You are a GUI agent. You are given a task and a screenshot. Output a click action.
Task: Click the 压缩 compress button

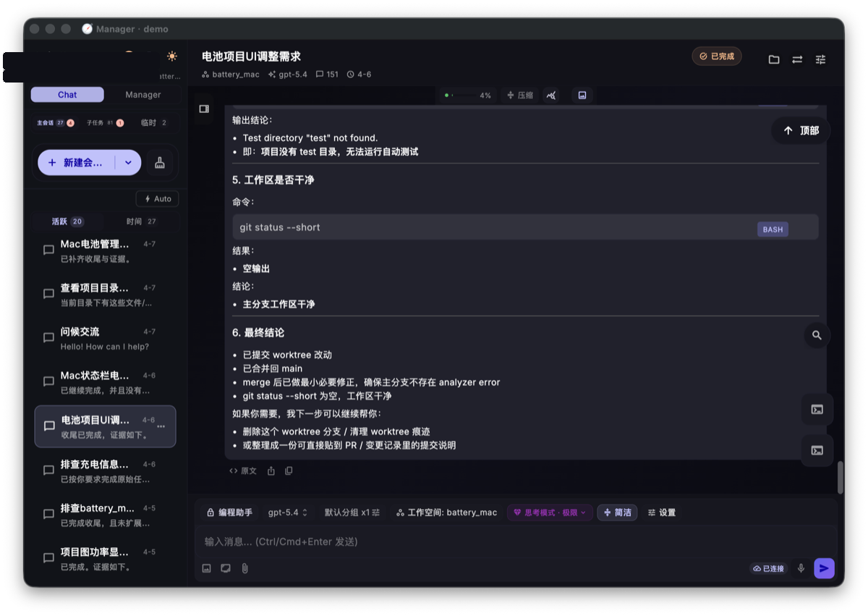(x=520, y=96)
